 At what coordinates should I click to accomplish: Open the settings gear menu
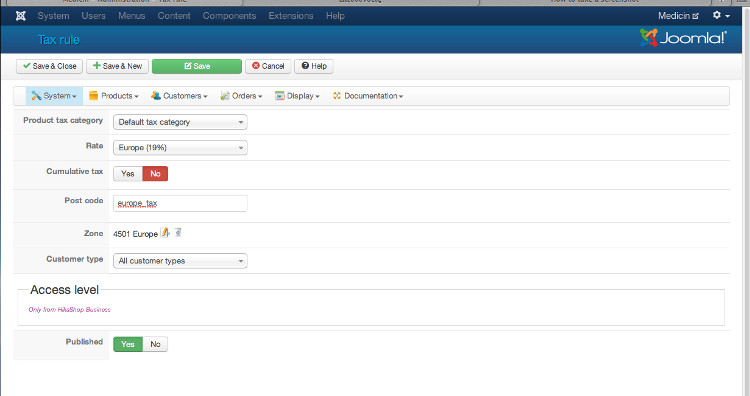click(721, 15)
